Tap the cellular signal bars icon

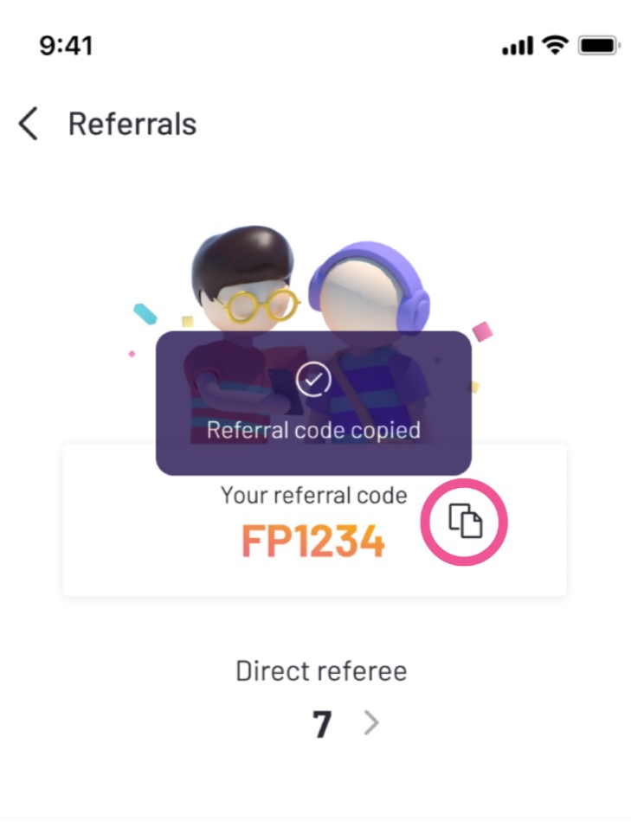point(518,46)
